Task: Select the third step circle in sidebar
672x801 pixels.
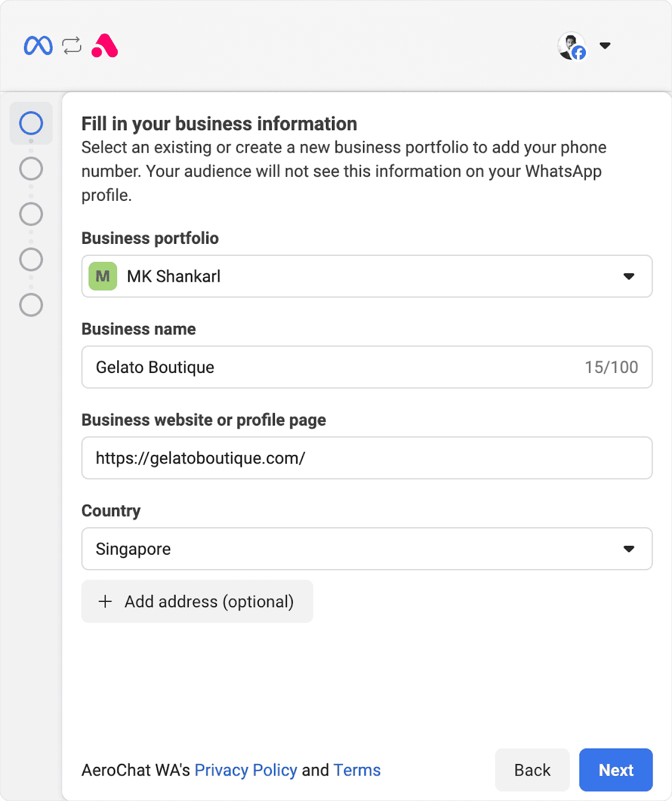Action: coord(31,214)
